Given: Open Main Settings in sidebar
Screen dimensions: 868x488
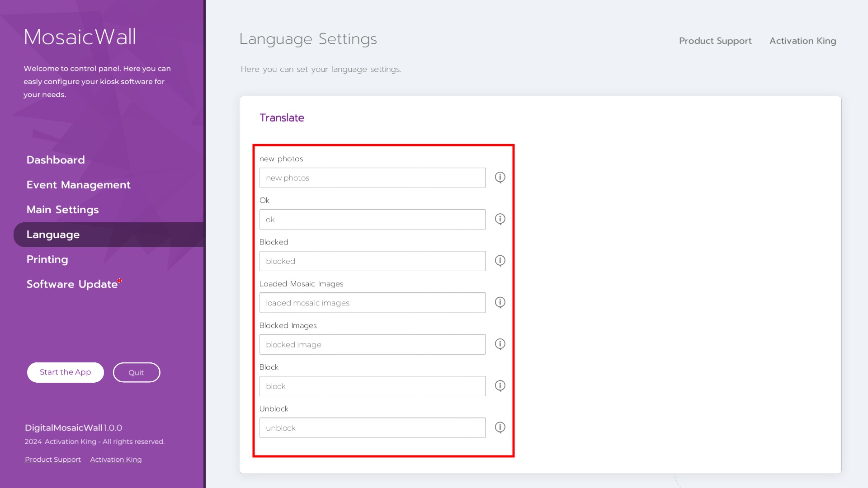Looking at the screenshot, I should [62, 210].
